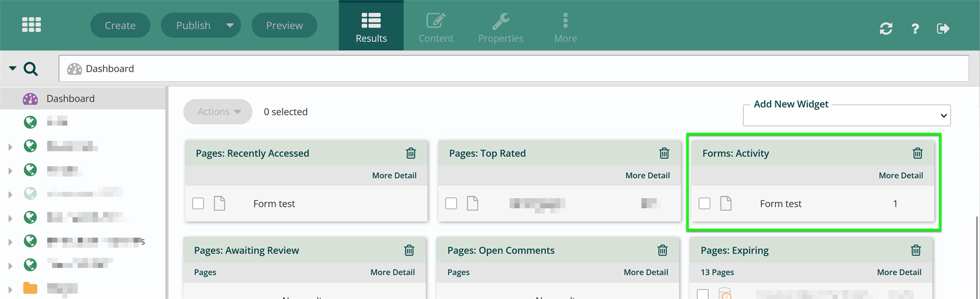This screenshot has height=299, width=980.
Task: Open the orange folder icon in tree
Action: tap(30, 288)
